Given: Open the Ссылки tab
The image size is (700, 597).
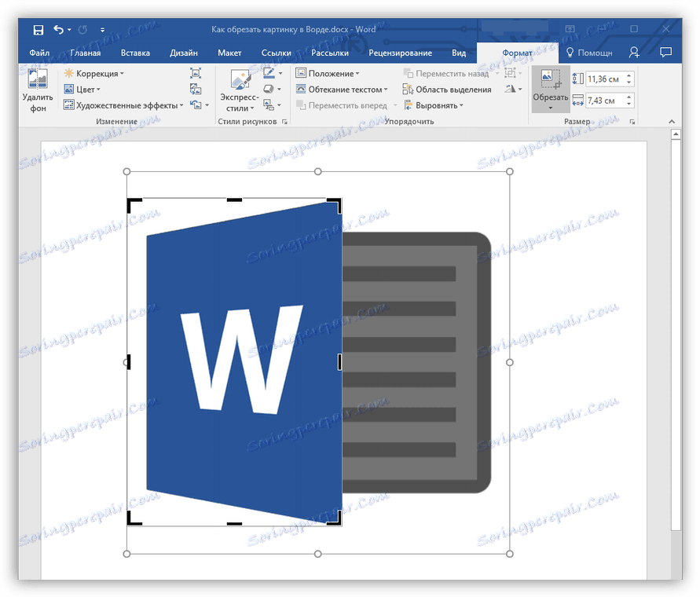Looking at the screenshot, I should pos(276,53).
